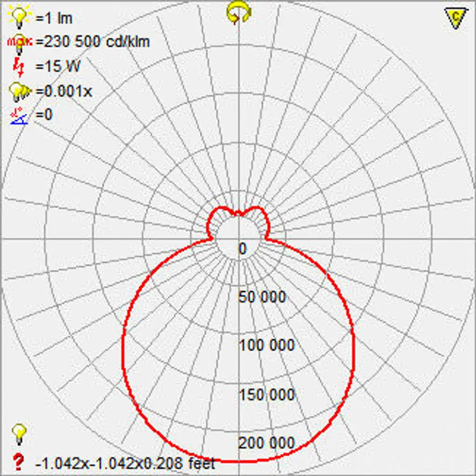Click the "150 000" scale label
The height and width of the screenshot is (476, 476).
(267, 395)
